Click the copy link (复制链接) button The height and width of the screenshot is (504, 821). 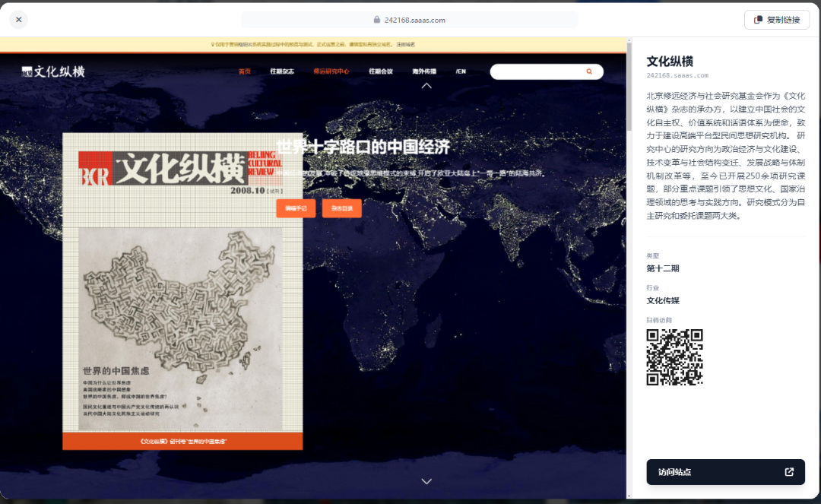tap(776, 20)
